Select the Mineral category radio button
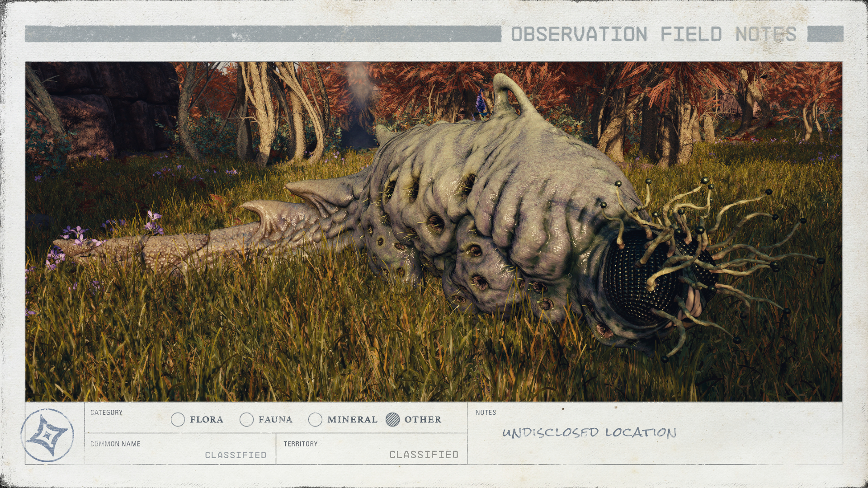Screen dimensions: 868x488 coord(315,420)
